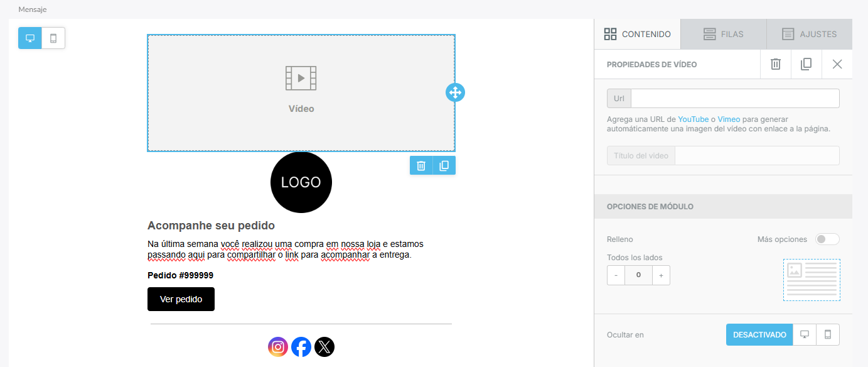Select the 'Acompanhe seu pedido' heading
This screenshot has height=367, width=868.
(211, 226)
